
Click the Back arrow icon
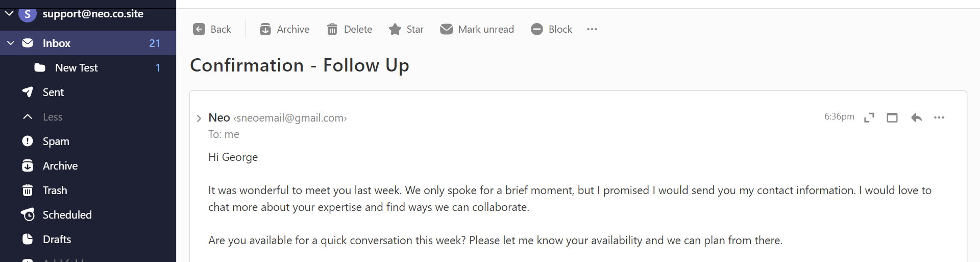(x=199, y=29)
